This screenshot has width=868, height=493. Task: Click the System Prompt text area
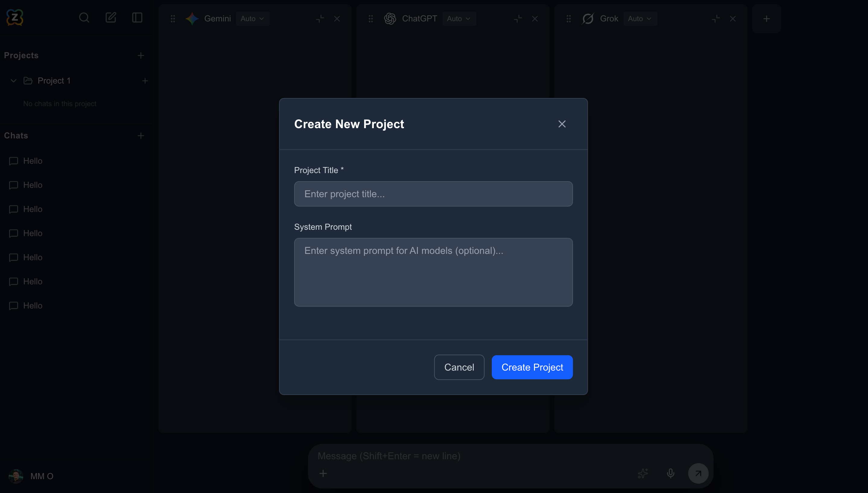433,272
